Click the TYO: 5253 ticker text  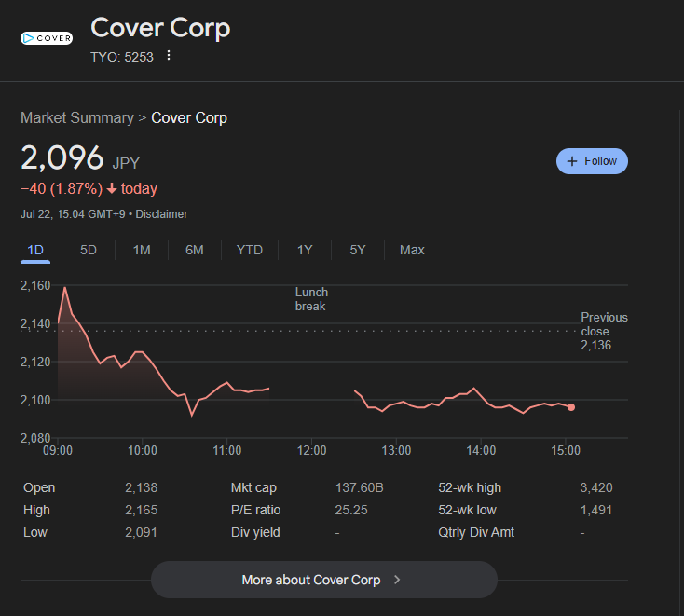click(x=122, y=57)
